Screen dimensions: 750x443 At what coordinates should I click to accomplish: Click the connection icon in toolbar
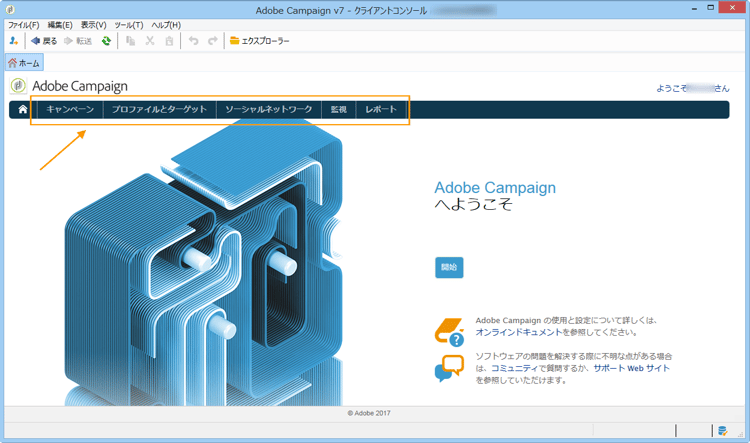click(13, 41)
